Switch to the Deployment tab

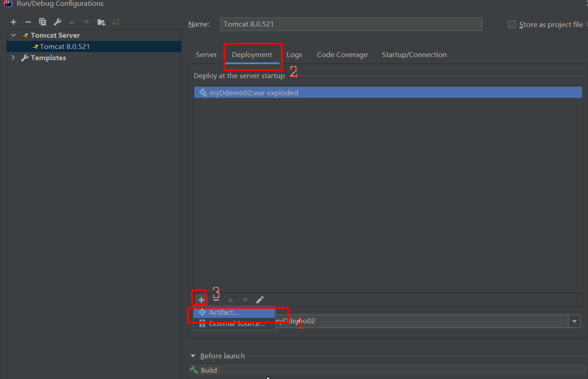tap(252, 55)
